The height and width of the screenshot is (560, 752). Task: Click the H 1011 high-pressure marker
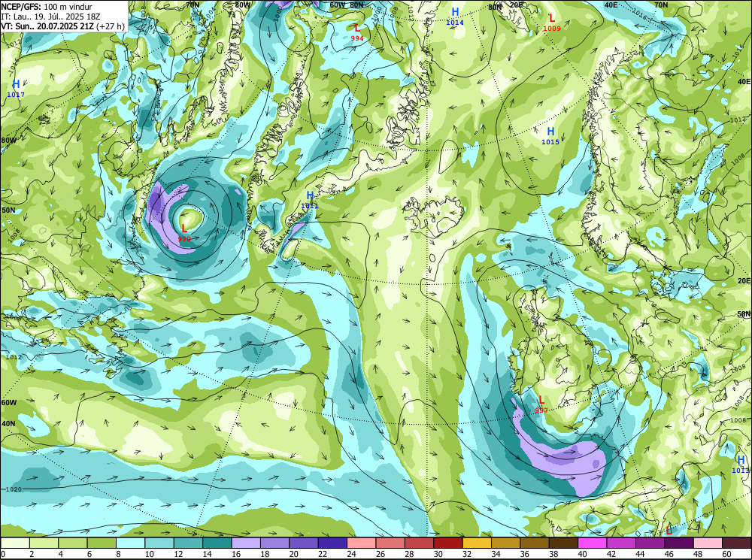(x=310, y=199)
